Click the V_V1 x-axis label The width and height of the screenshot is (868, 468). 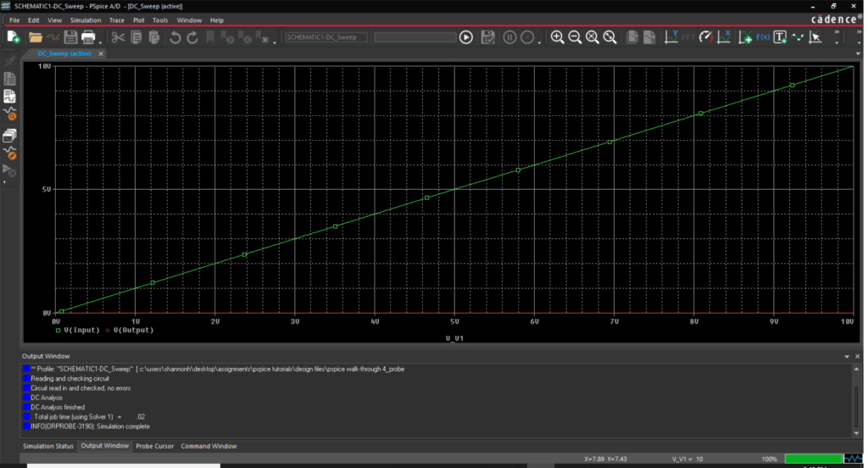(454, 337)
